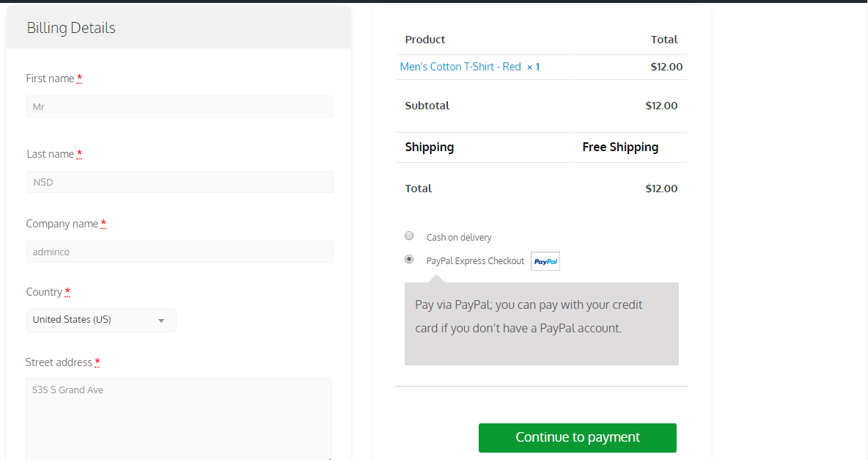Click the dropdown arrow in the Country selector
This screenshot has width=868, height=460.
pyautogui.click(x=161, y=320)
